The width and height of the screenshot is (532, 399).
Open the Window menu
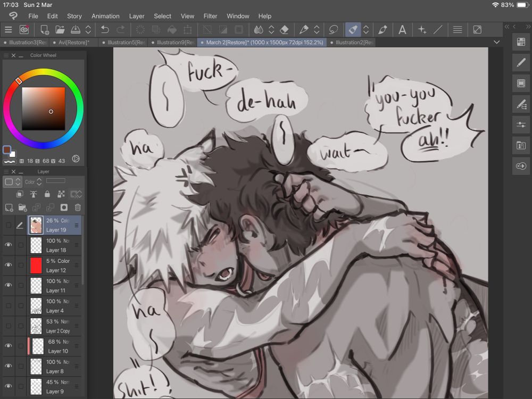tap(238, 16)
